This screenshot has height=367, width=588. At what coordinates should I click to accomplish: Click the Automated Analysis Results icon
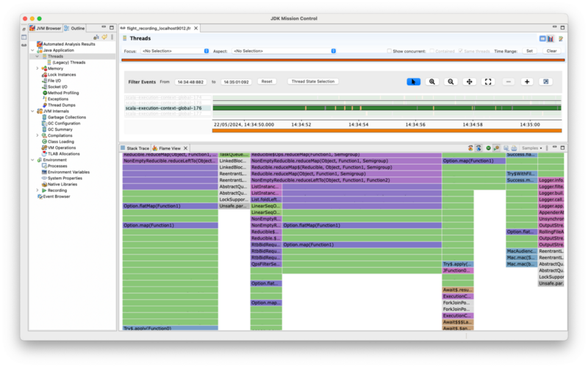(40, 44)
